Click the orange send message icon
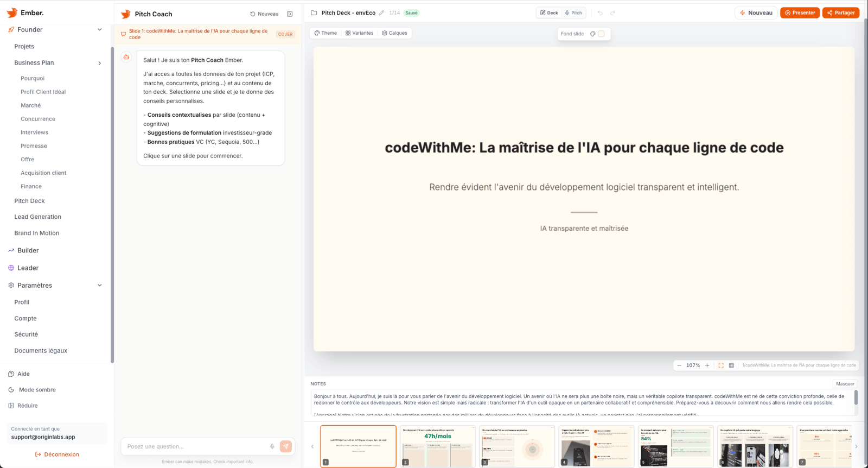This screenshot has width=868, height=468. [286, 446]
